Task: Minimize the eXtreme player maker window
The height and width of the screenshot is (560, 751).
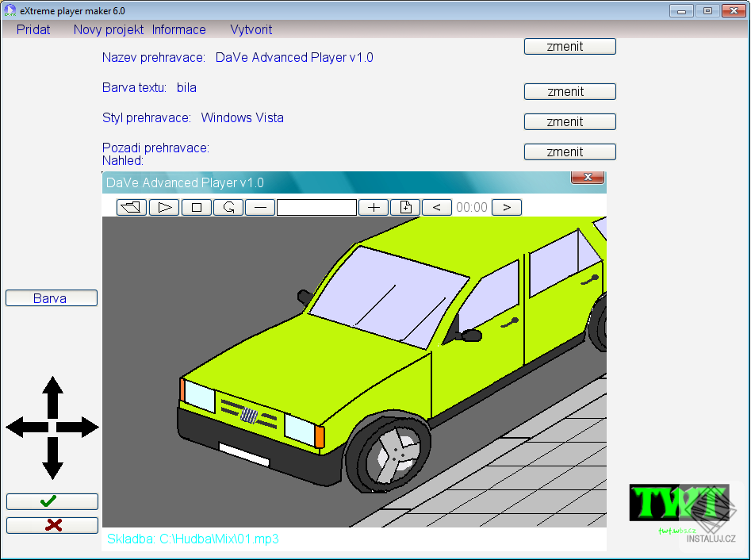Action: click(681, 10)
